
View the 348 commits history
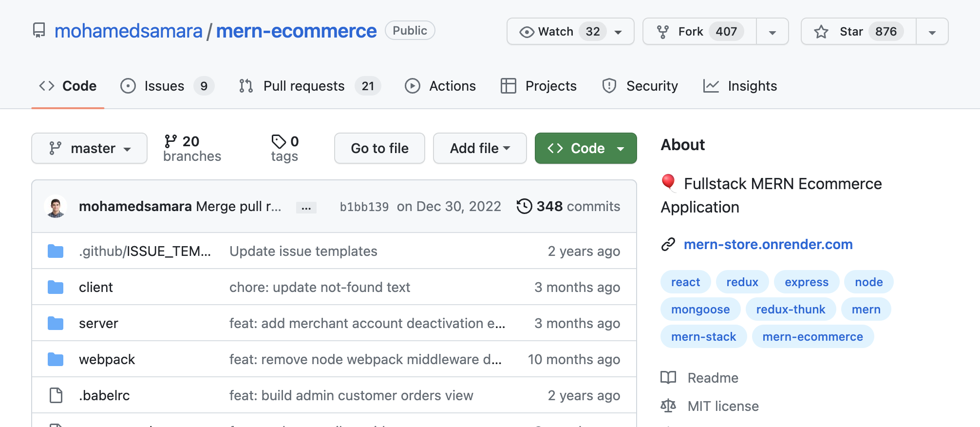tap(568, 206)
